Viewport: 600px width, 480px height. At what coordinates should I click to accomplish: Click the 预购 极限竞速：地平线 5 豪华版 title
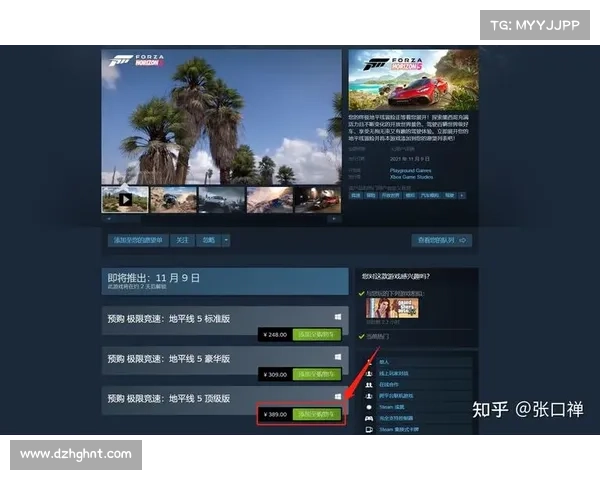click(x=169, y=359)
